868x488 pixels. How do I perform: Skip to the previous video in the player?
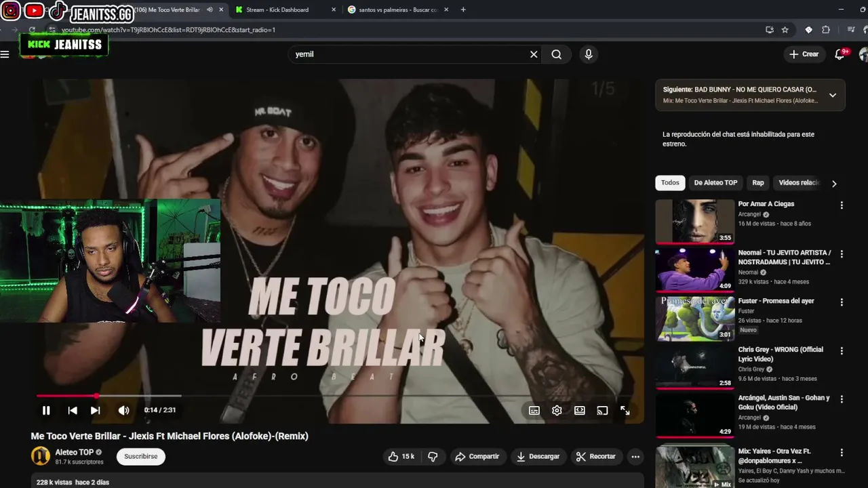(73, 410)
